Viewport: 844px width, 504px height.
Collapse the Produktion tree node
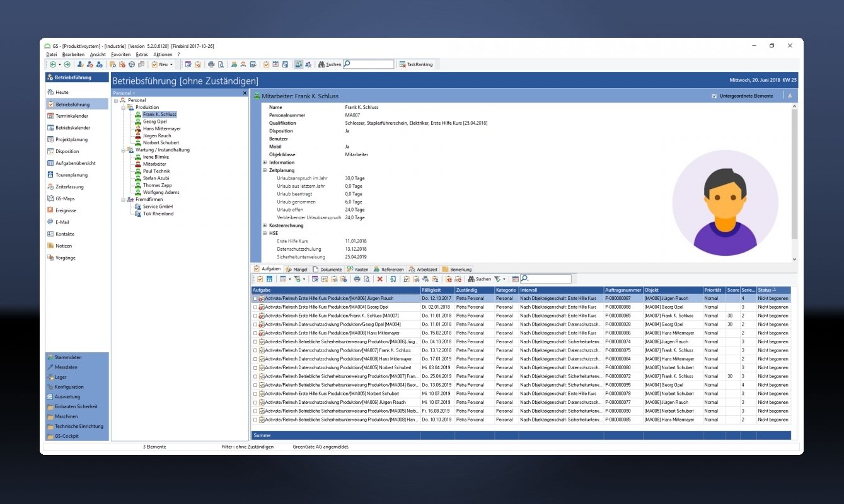tap(123, 108)
